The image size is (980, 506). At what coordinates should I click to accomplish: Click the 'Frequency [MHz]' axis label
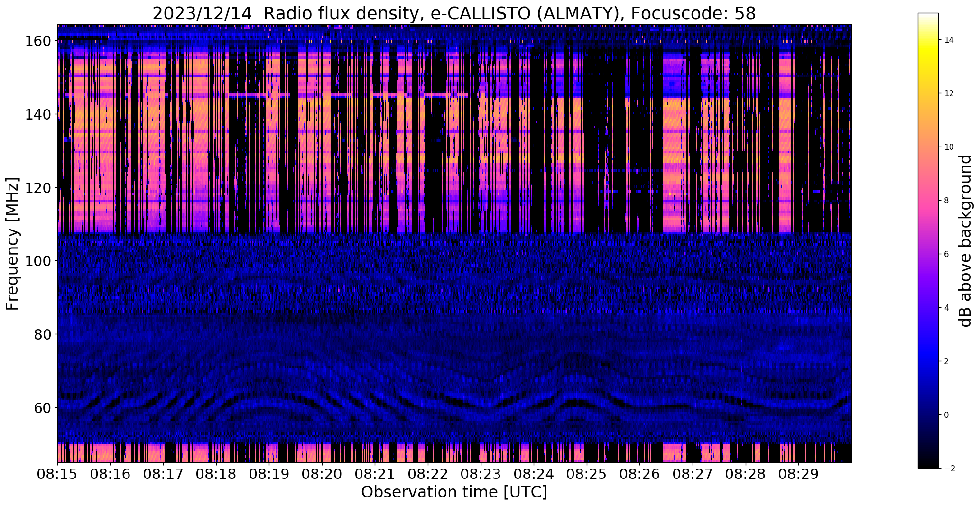pyautogui.click(x=12, y=244)
